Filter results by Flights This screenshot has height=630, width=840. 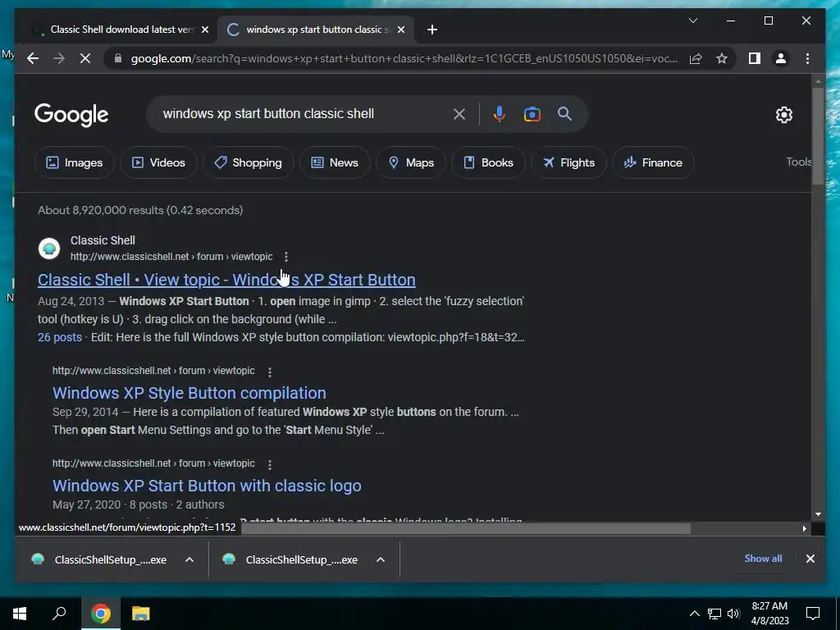click(568, 162)
